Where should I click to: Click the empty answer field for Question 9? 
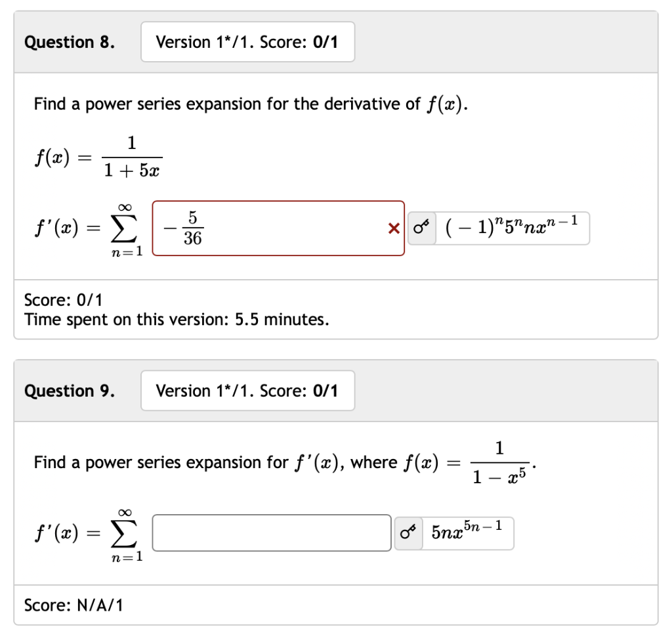tap(271, 533)
